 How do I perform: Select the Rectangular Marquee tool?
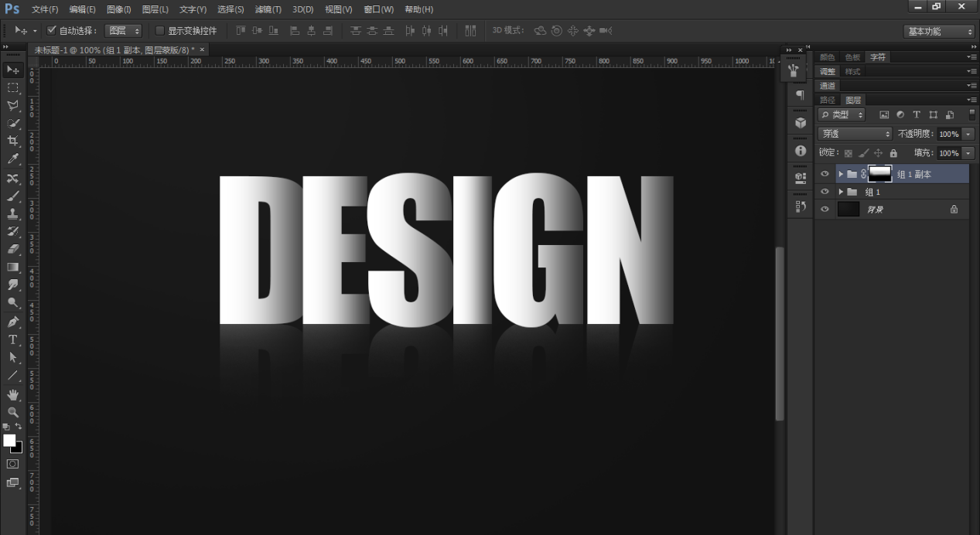(13, 88)
